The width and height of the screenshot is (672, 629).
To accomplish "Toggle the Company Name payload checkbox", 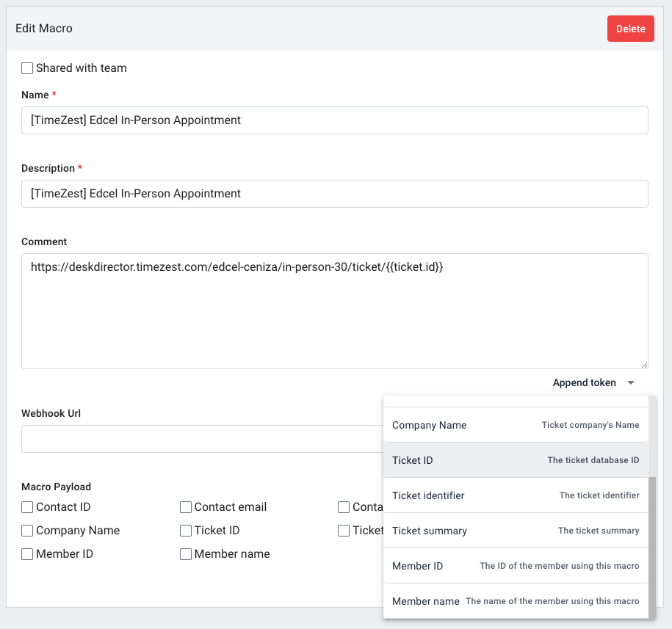I will (x=27, y=531).
